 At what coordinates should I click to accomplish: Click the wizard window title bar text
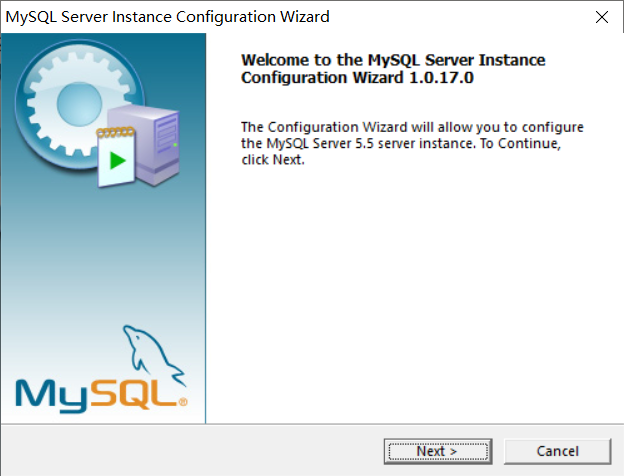168,17
